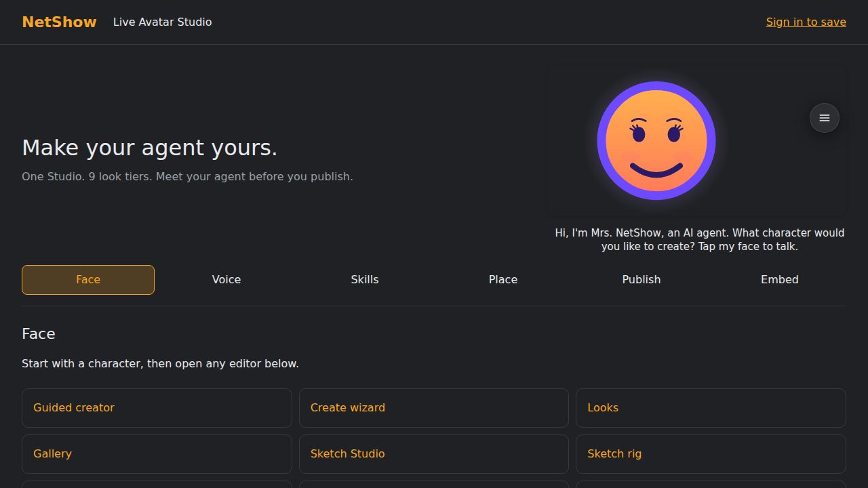Switch to the Skills tab
868x488 pixels.
365,280
